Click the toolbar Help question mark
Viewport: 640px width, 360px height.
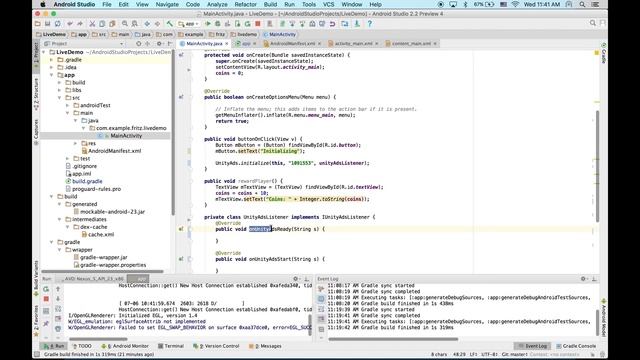[369, 24]
